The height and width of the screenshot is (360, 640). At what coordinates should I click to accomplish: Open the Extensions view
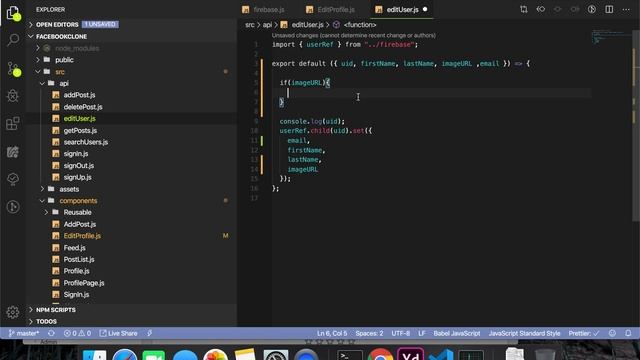coord(13,123)
